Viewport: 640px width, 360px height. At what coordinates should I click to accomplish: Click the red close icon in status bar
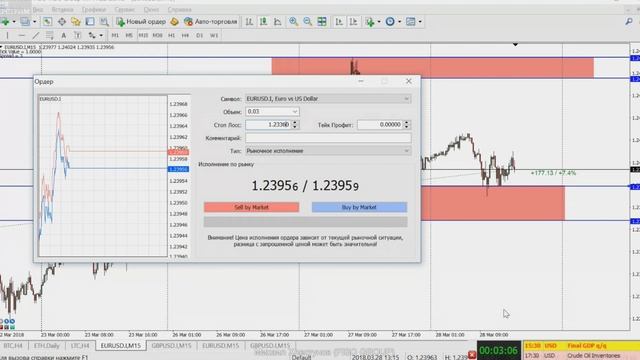point(472,355)
